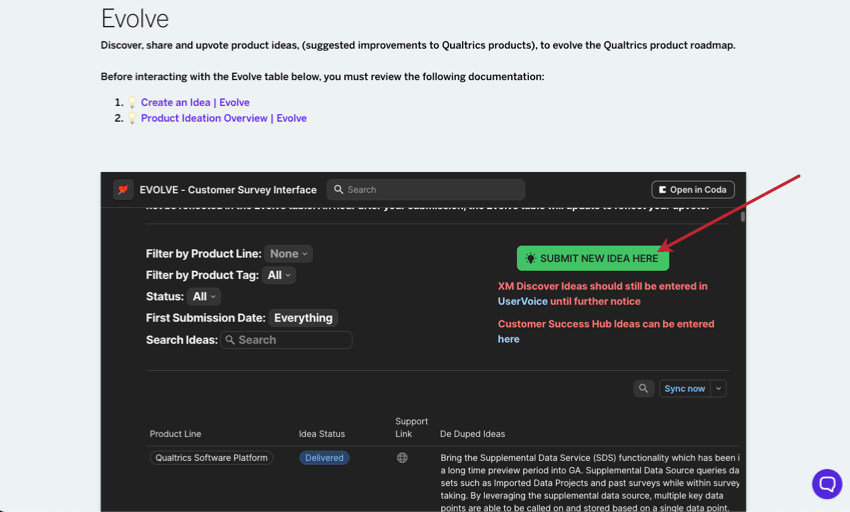Open the First Submission Date selector
This screenshot has width=850, height=512.
(303, 318)
